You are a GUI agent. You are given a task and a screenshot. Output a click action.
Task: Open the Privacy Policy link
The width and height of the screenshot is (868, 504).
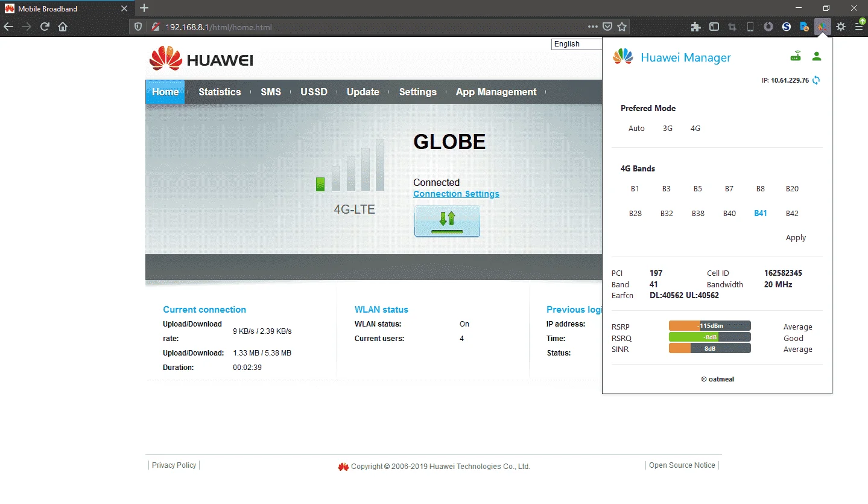(x=174, y=465)
